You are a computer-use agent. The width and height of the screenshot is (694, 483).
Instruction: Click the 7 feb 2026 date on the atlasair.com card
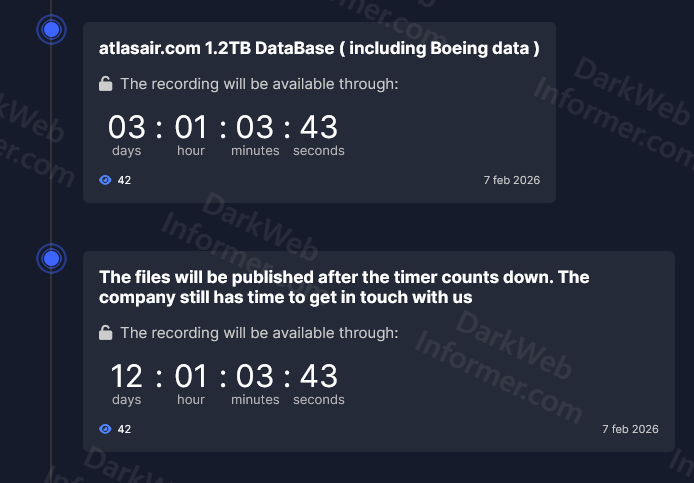tap(511, 180)
